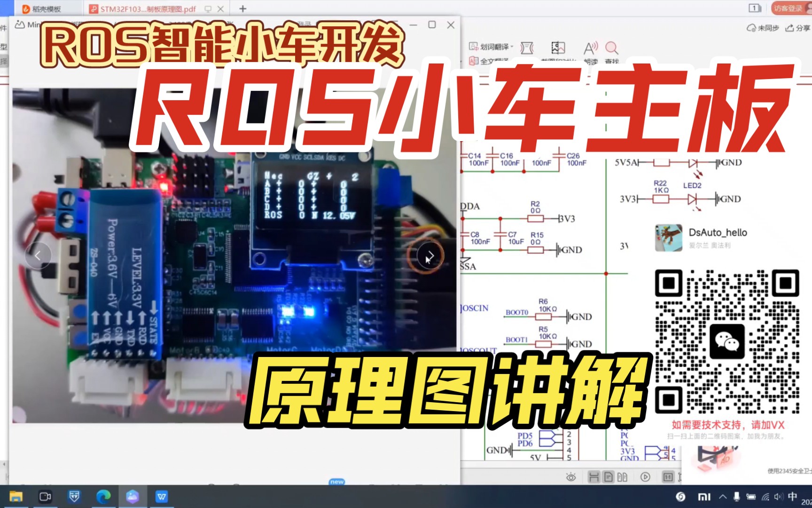Click the Wi-Fi network tray icon

pos(765,496)
